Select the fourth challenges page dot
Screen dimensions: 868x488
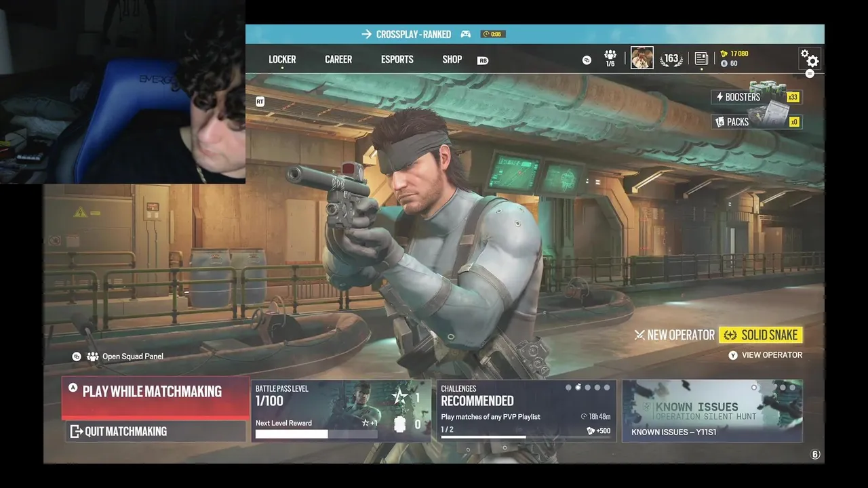click(597, 388)
